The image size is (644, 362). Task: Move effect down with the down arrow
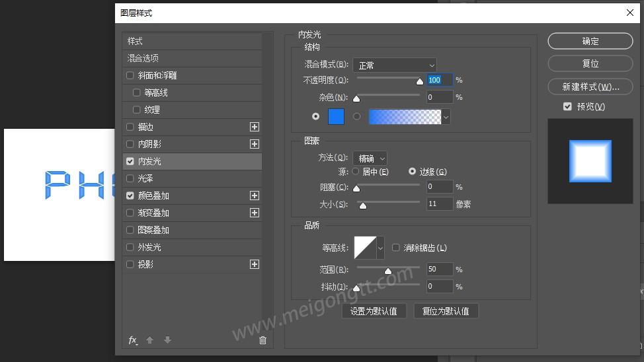pyautogui.click(x=167, y=340)
